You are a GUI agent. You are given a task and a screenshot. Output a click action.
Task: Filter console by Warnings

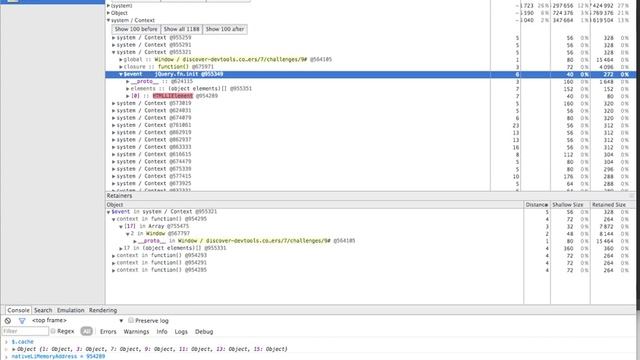[136, 331]
